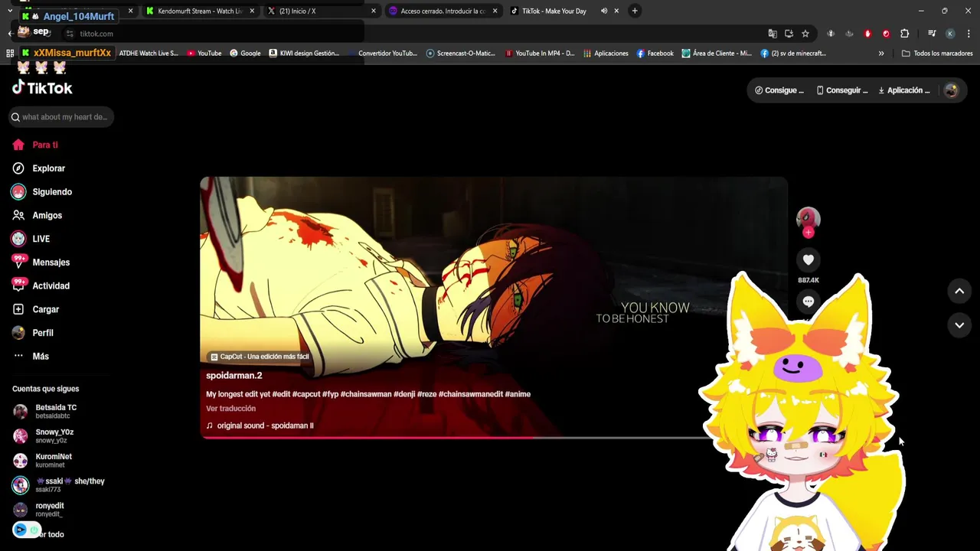Click the Conseguir app button
This screenshot has width=980, height=551.
(x=842, y=90)
